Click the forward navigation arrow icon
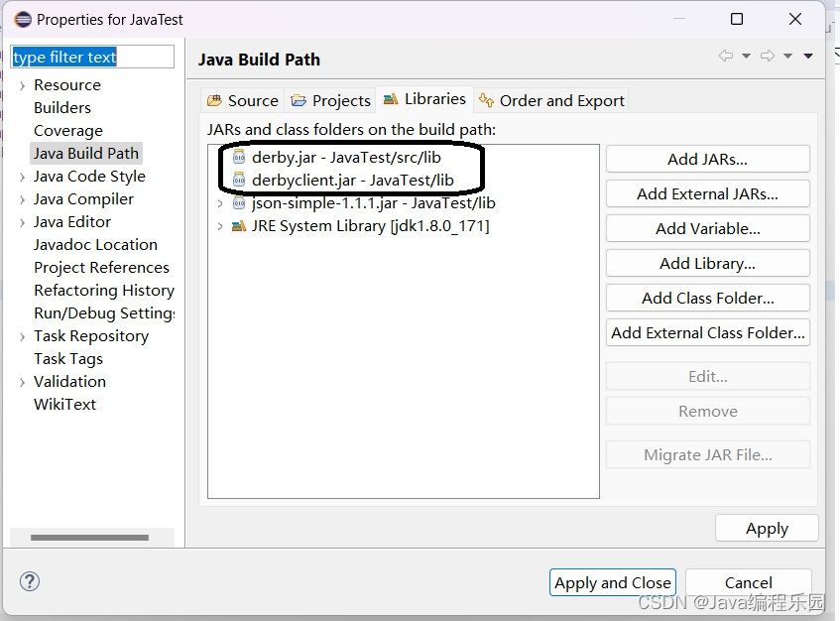 [768, 56]
